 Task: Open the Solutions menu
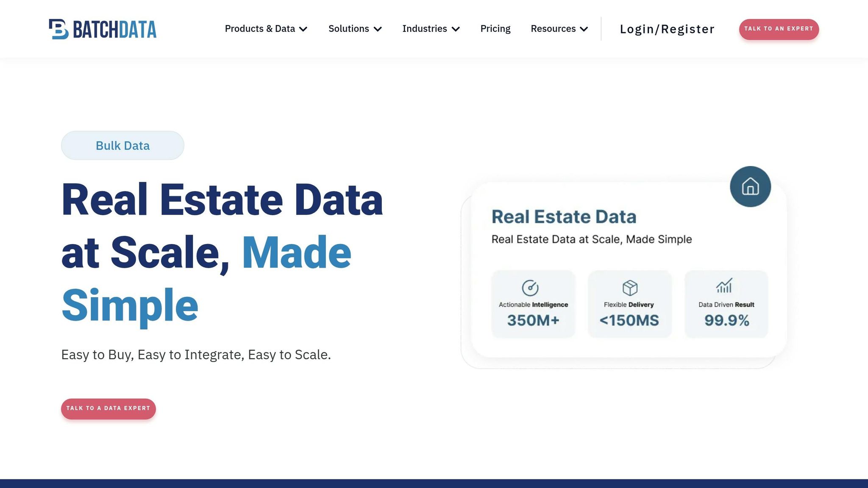tap(355, 29)
